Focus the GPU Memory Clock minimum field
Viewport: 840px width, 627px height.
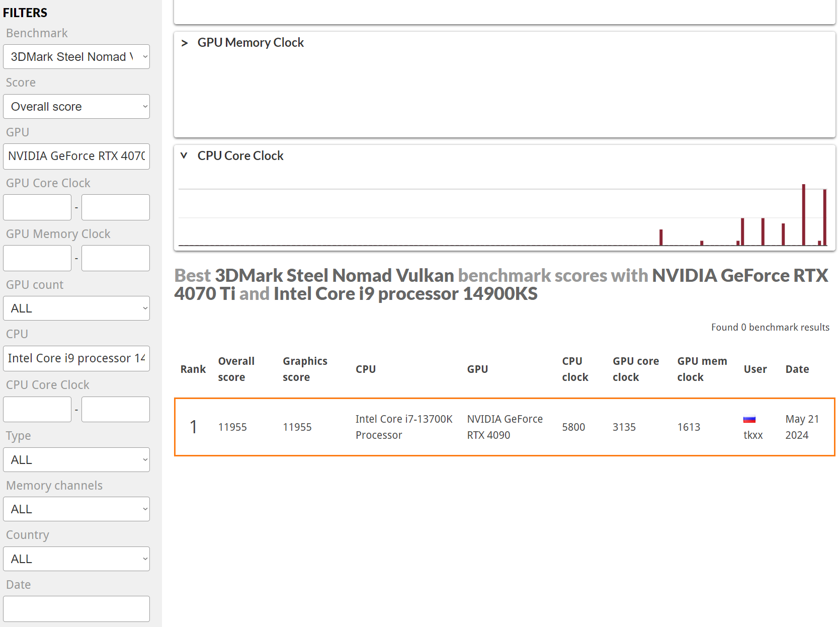(37, 258)
